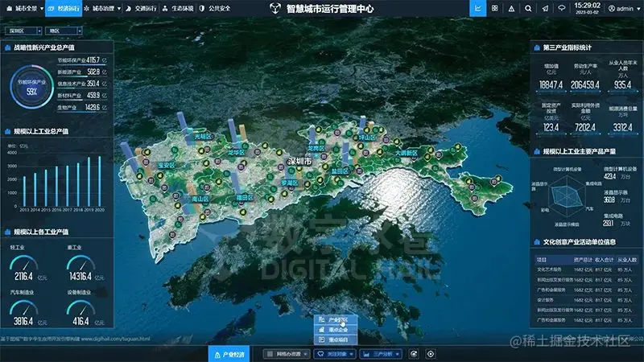This screenshot has height=362, width=644.
Task: Open the 深圳区 dropdown at top left
Action: 23,31
